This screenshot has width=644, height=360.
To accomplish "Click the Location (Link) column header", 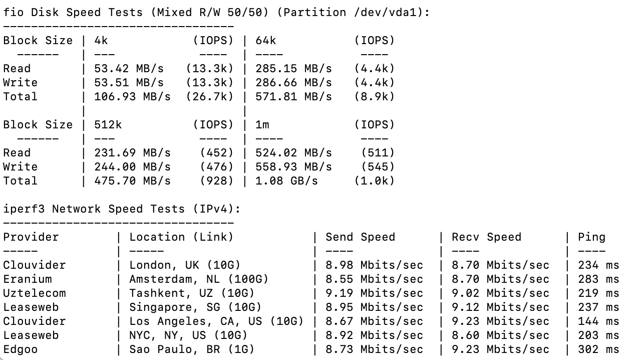I will 181,237.
